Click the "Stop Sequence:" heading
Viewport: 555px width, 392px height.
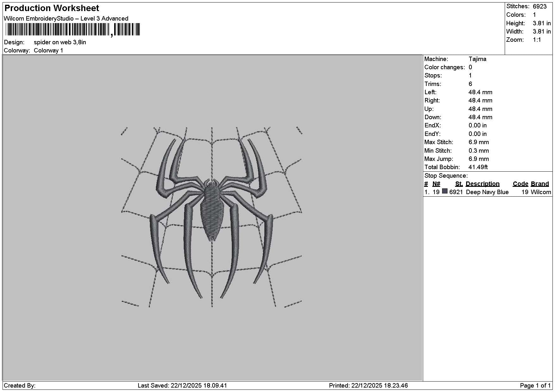tap(446, 176)
